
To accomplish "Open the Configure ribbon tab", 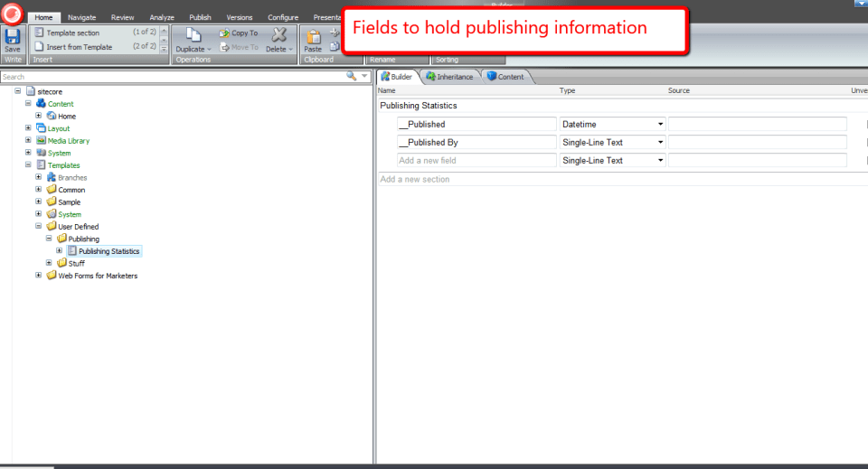I will (283, 17).
